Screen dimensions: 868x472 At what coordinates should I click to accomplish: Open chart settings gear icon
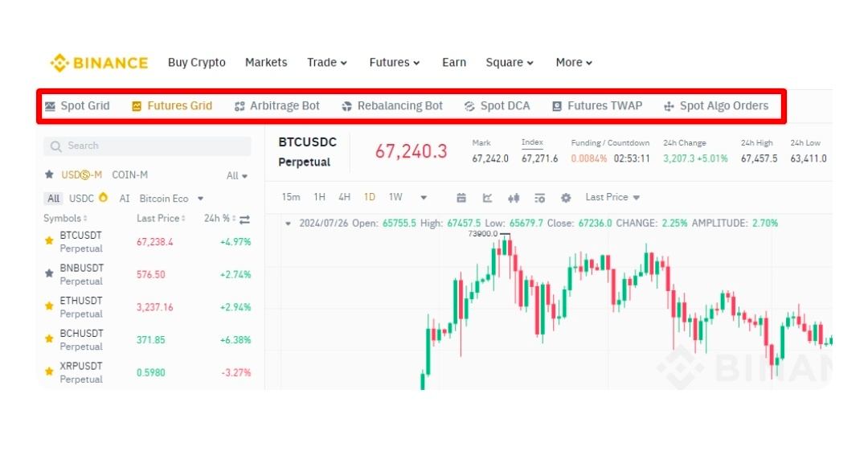566,198
